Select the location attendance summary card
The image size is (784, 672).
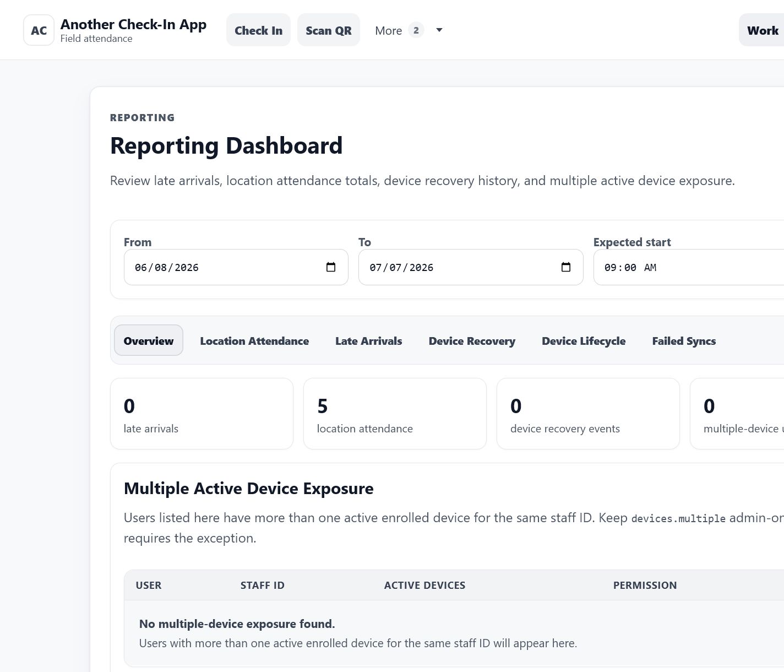[x=395, y=414]
